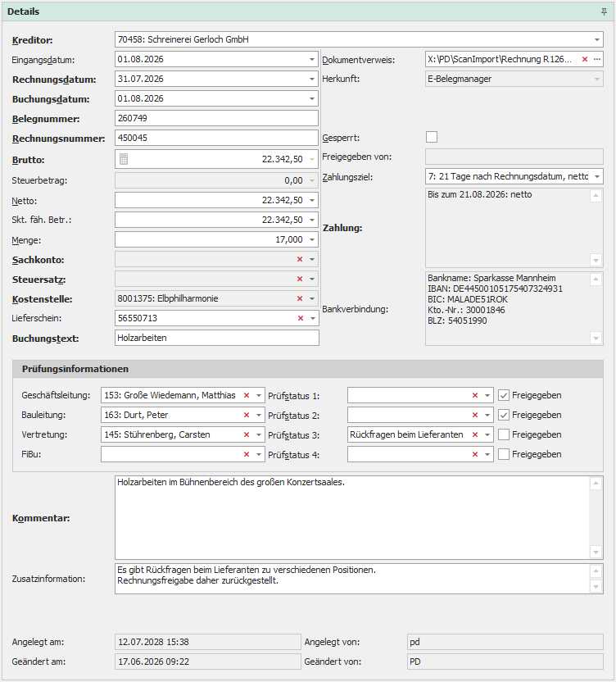Click into Rechnungsnummer field 450045
The width and height of the screenshot is (616, 682).
click(x=216, y=138)
